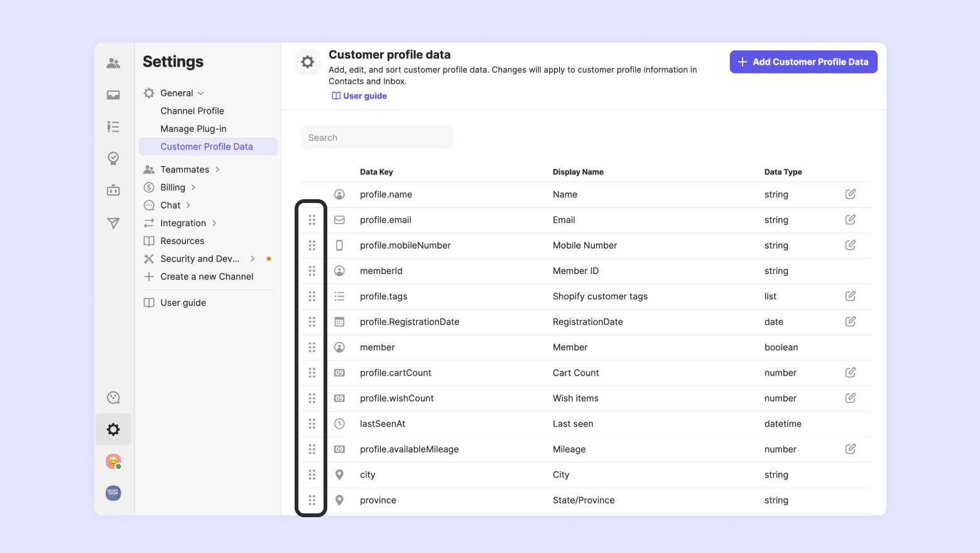The image size is (980, 553).
Task: Edit the Shopify customer tags row
Action: pos(850,296)
